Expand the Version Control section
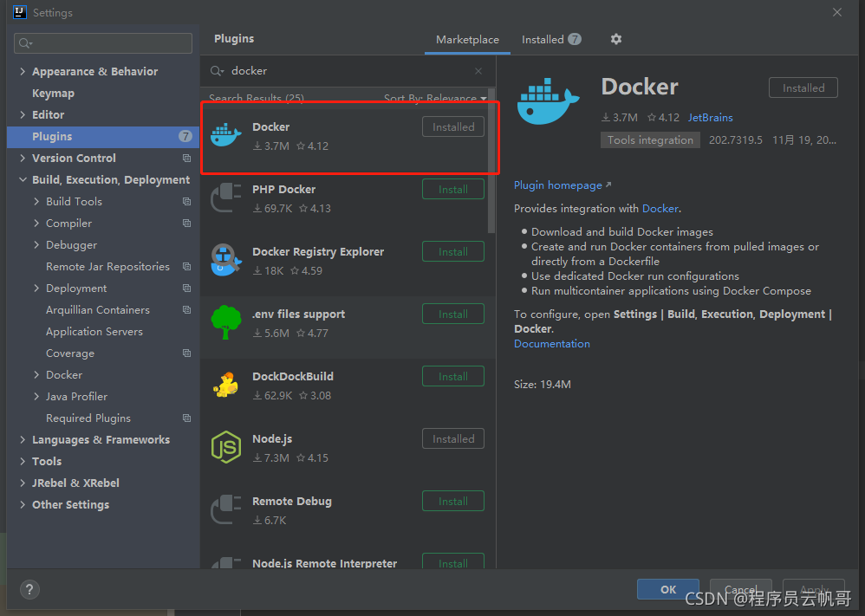865x616 pixels. click(23, 159)
